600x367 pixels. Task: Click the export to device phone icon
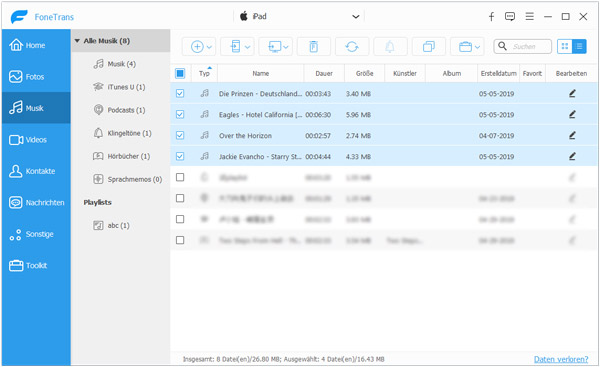click(235, 47)
